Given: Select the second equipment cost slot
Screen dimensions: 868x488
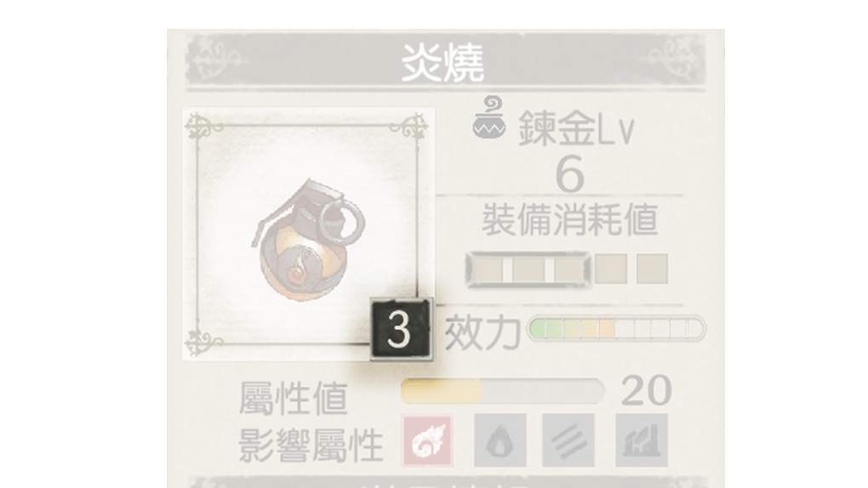Looking at the screenshot, I should click(528, 270).
